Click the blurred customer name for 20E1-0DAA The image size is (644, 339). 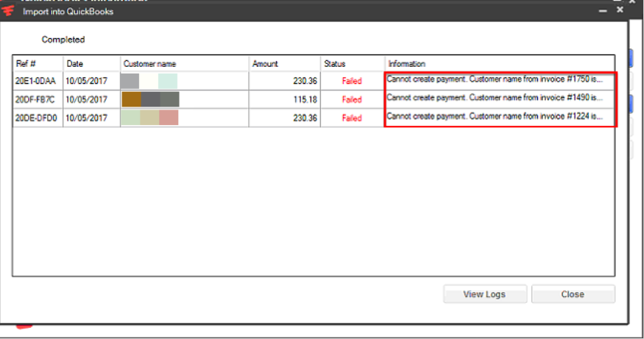pos(149,81)
